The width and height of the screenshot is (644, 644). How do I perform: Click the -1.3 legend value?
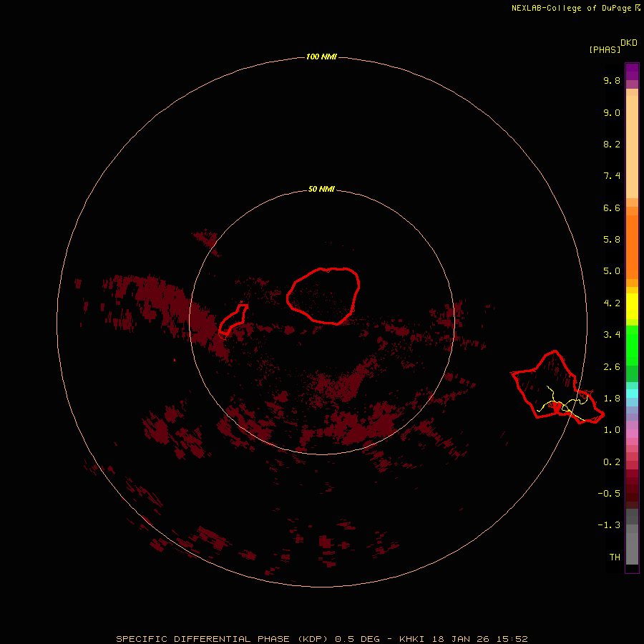(x=609, y=525)
